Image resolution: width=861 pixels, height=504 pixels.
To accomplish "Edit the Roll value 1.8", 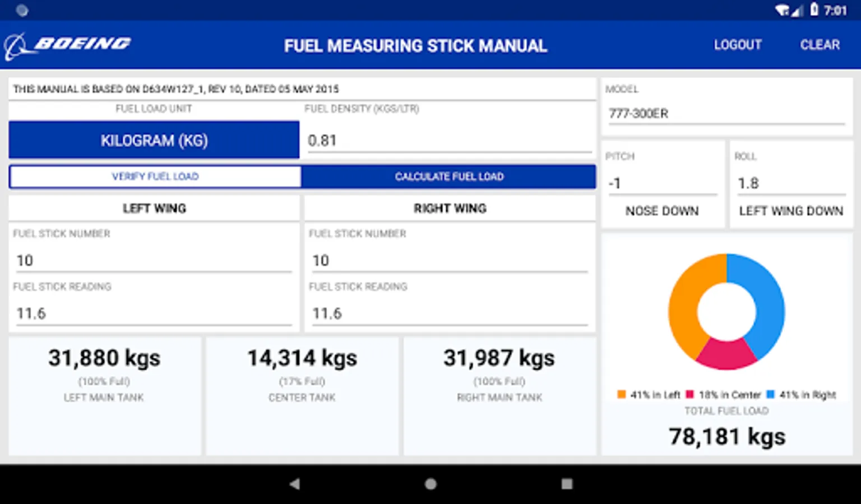I will (x=791, y=184).
